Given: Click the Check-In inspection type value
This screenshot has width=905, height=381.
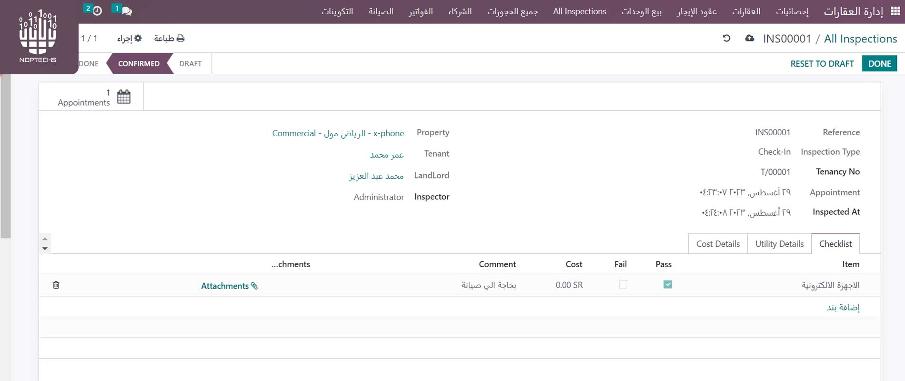Looking at the screenshot, I should 774,152.
